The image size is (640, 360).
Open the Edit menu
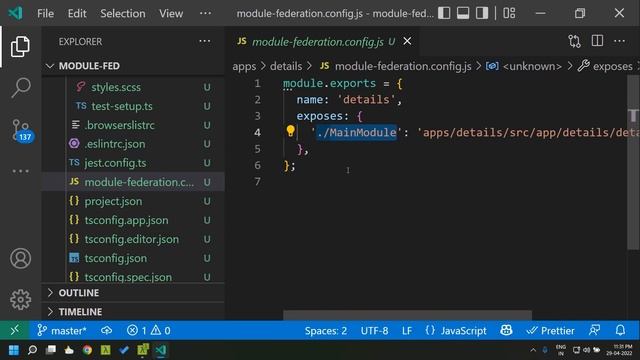pyautogui.click(x=77, y=13)
